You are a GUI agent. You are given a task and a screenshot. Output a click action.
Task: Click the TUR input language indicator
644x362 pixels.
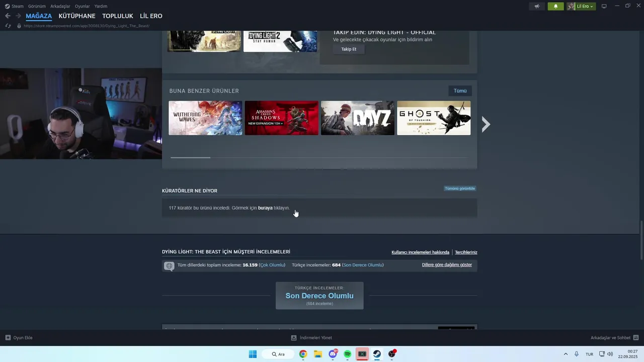coord(589,354)
